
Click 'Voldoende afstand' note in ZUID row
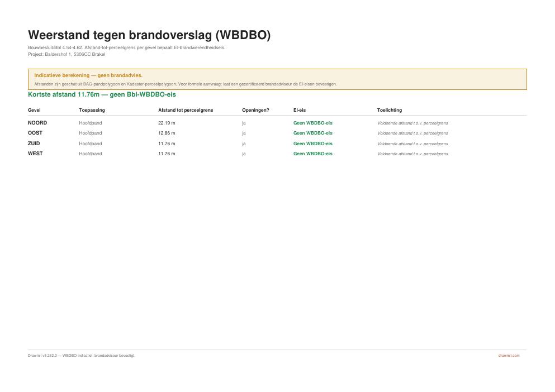412,144
